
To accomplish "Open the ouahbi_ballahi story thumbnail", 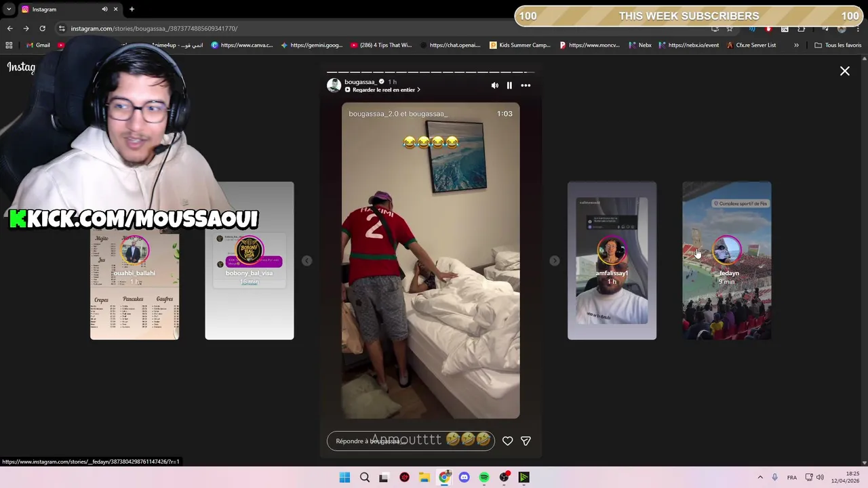I will click(x=134, y=285).
